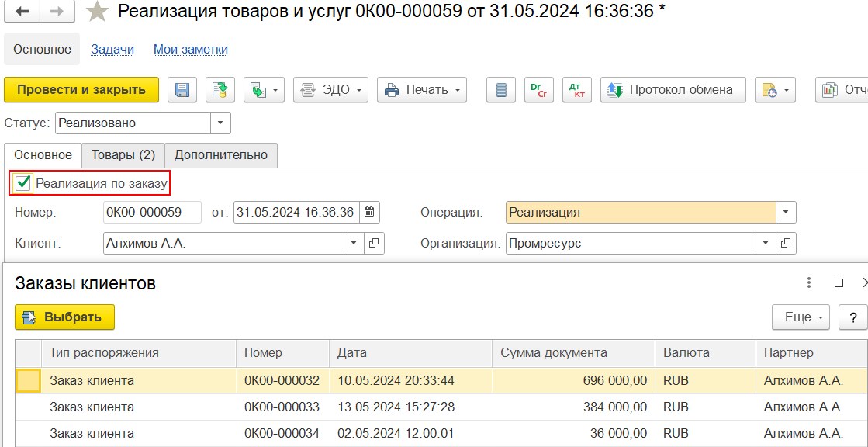
Task: Click the post document icon
Action: [x=220, y=90]
